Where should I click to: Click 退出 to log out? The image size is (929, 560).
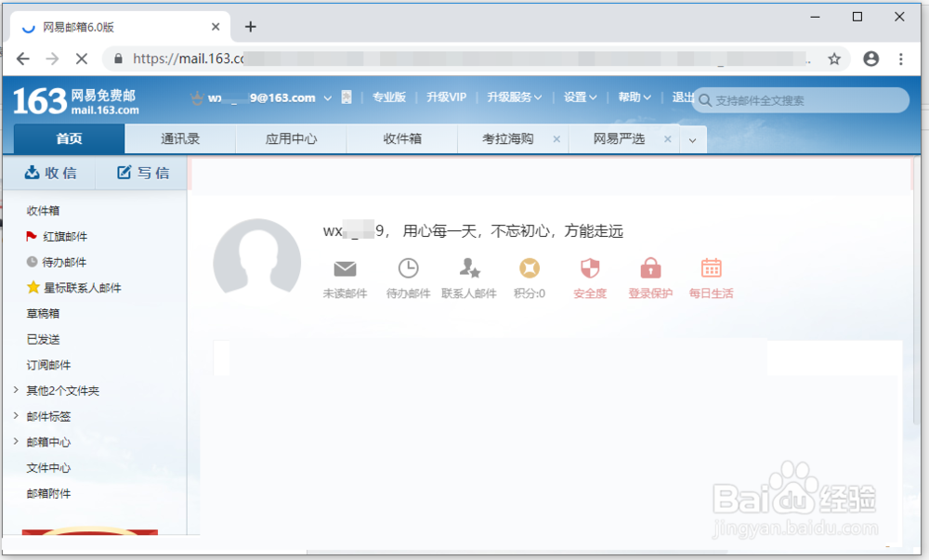tap(683, 97)
